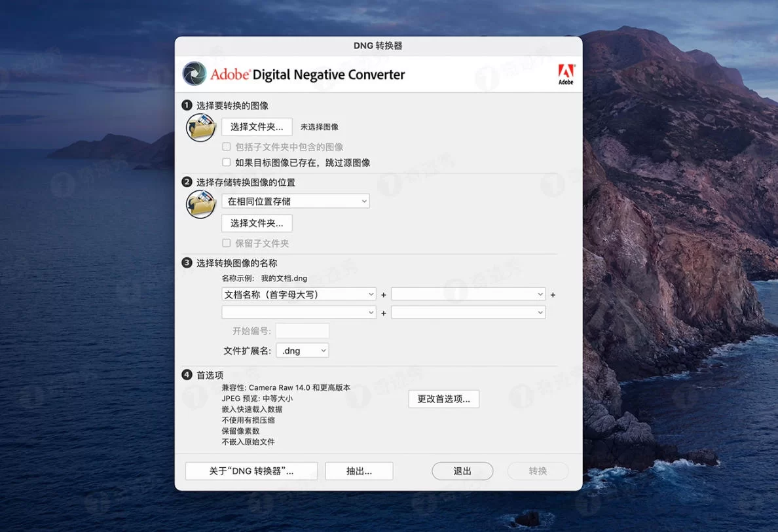Open the second-row left empty naming dropdown

299,312
